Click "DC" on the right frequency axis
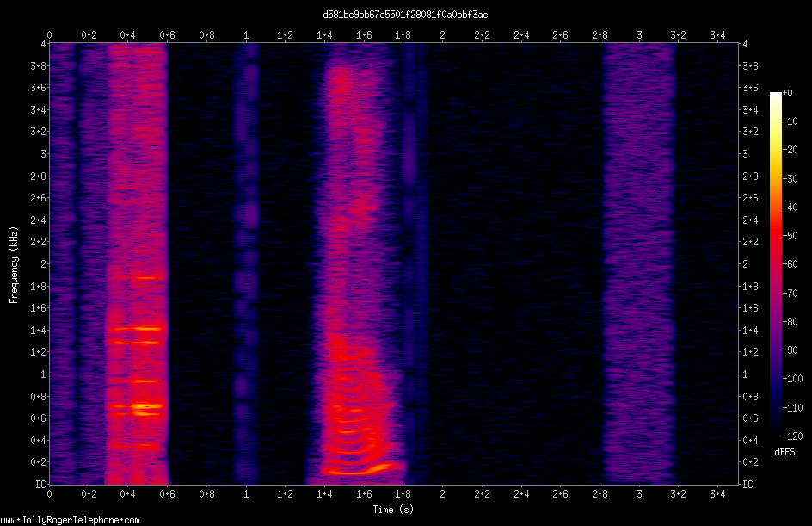 point(747,485)
